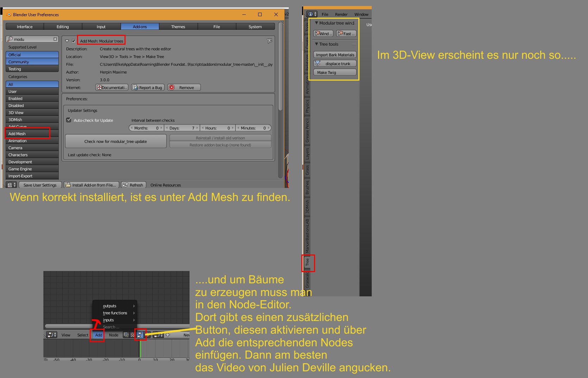Toggle the Community supported level filter
588x378 pixels.
[32, 62]
